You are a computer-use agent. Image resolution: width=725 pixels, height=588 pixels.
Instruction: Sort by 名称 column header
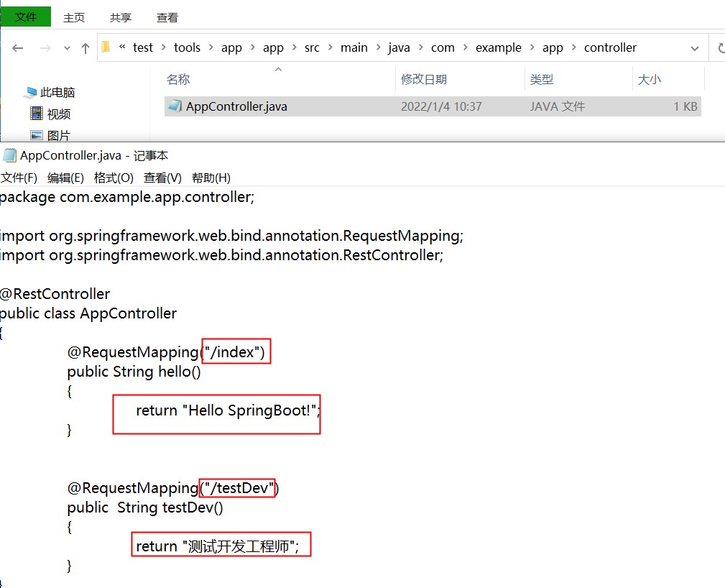[x=178, y=80]
